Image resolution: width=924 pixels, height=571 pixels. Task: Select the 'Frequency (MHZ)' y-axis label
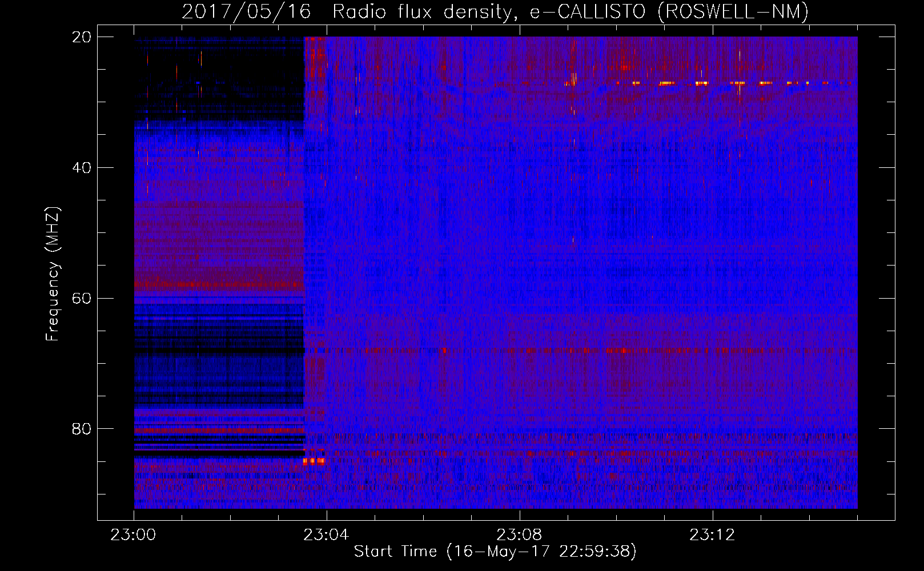point(52,274)
